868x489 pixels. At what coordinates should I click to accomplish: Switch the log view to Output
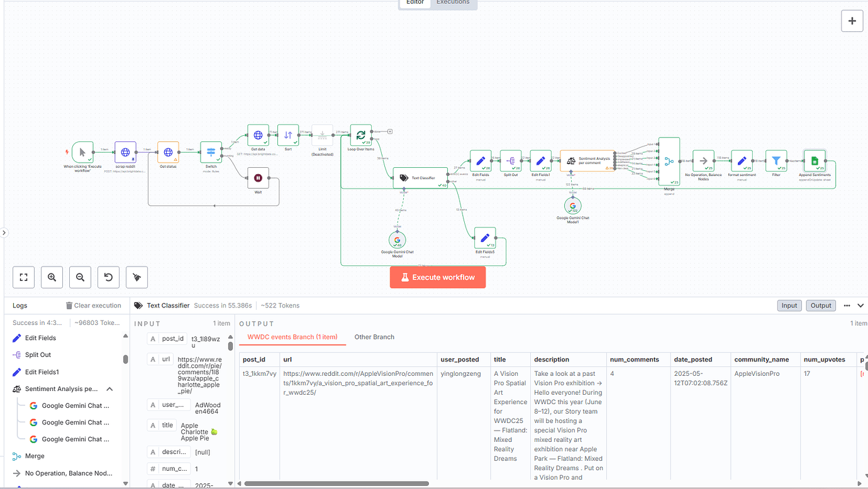pos(820,305)
